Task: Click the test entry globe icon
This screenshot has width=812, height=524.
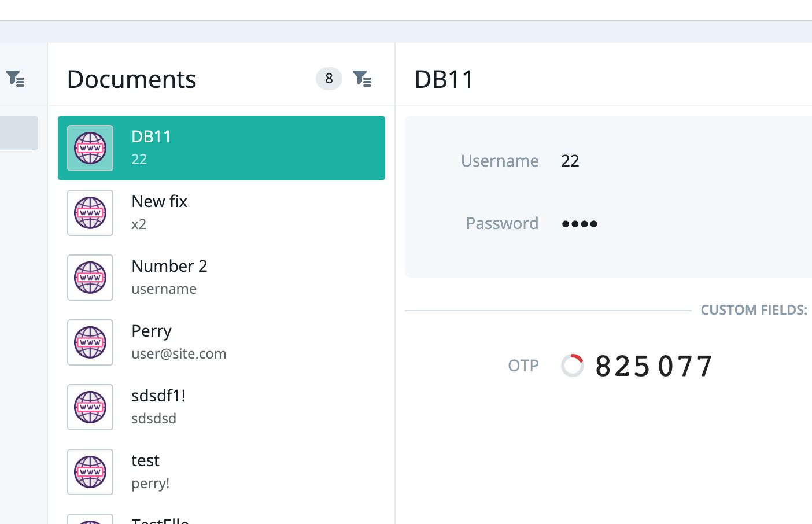Action: [x=90, y=472]
